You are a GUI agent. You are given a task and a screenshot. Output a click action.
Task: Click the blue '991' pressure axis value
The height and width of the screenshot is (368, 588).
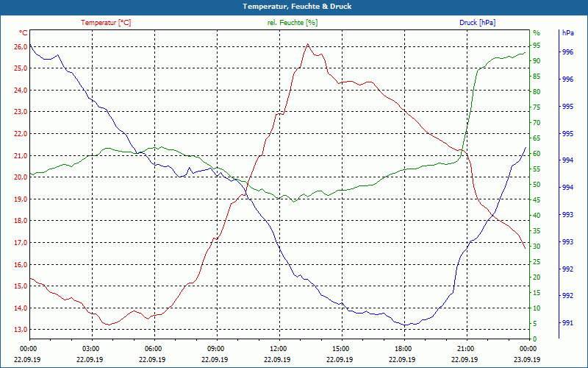coord(567,323)
